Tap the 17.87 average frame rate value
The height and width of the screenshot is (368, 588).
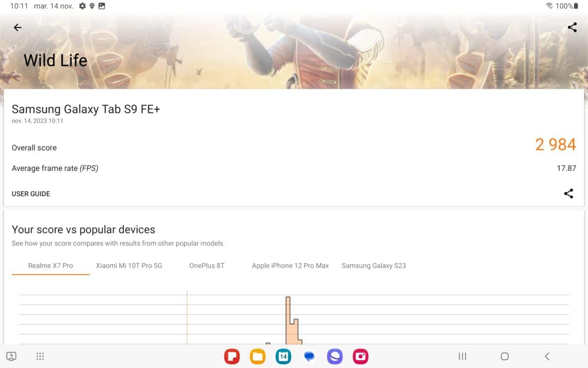click(566, 168)
